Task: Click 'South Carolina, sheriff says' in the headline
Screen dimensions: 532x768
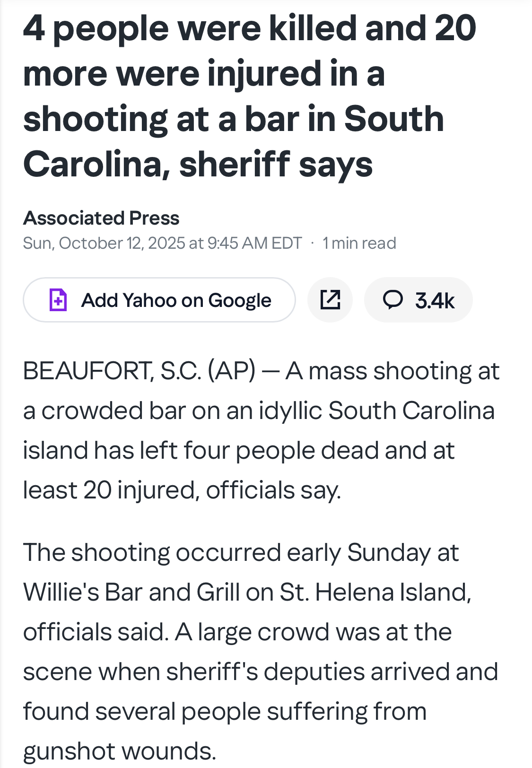Action: 198,164
